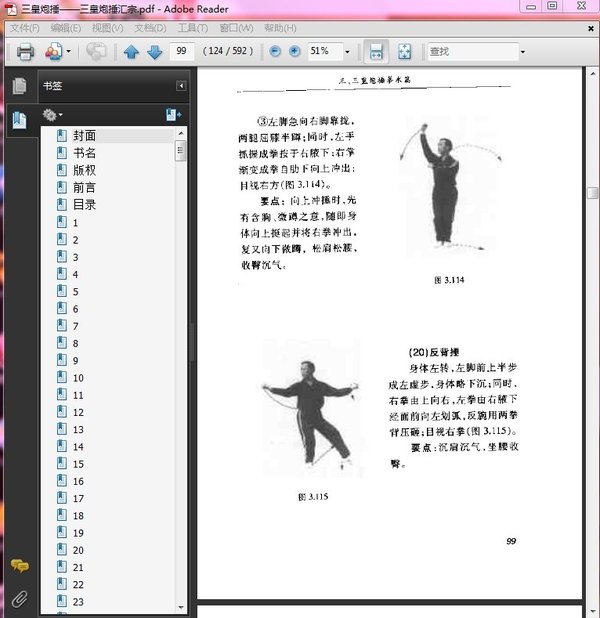Click the zoom out minus button
Image resolution: width=600 pixels, height=618 pixels.
tap(275, 51)
